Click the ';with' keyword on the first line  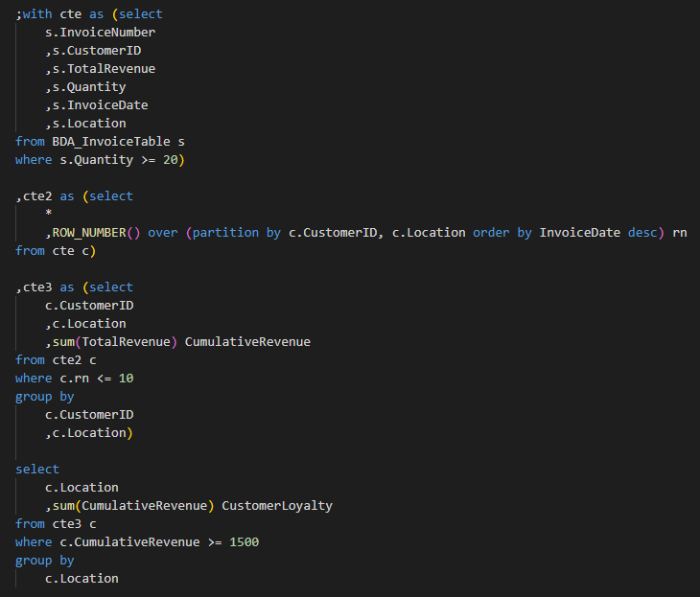coord(34,14)
